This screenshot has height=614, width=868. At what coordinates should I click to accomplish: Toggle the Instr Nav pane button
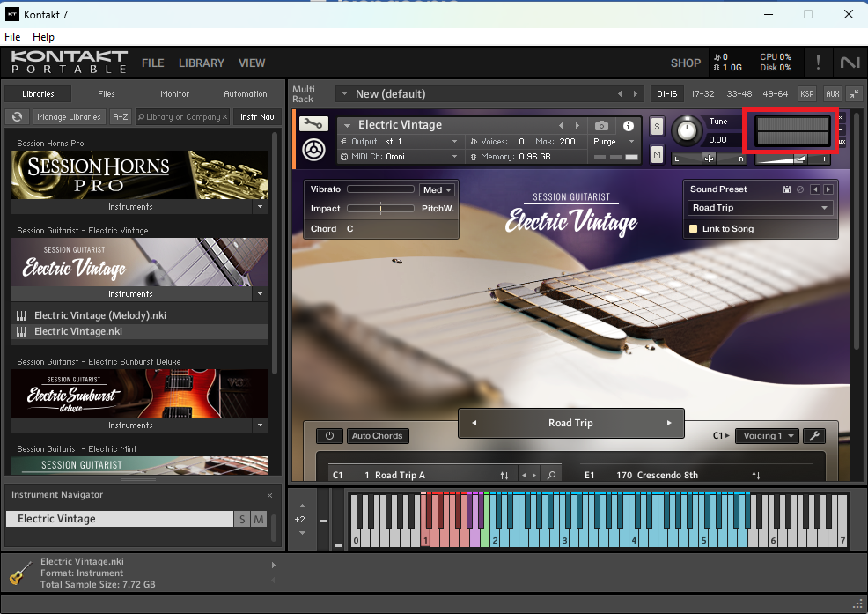pyautogui.click(x=257, y=117)
